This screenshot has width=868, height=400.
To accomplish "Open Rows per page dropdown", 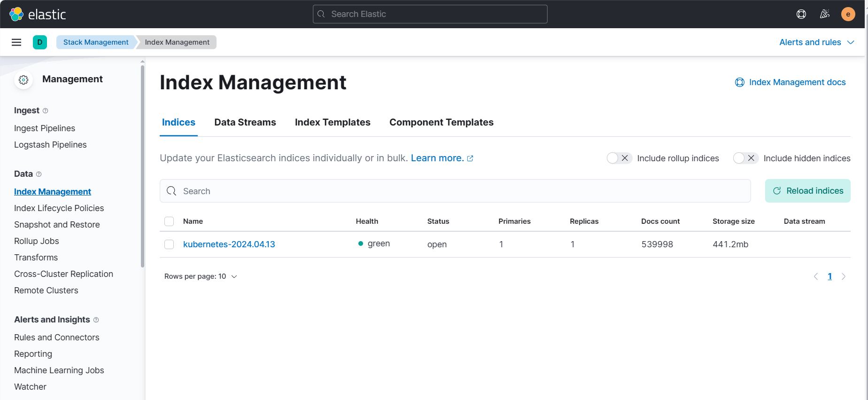I will [x=201, y=276].
